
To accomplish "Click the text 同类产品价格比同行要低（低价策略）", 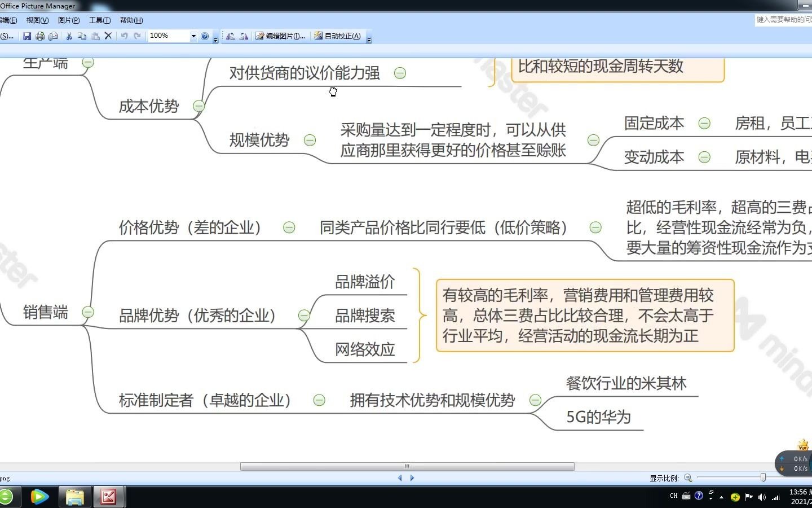I will [x=443, y=228].
